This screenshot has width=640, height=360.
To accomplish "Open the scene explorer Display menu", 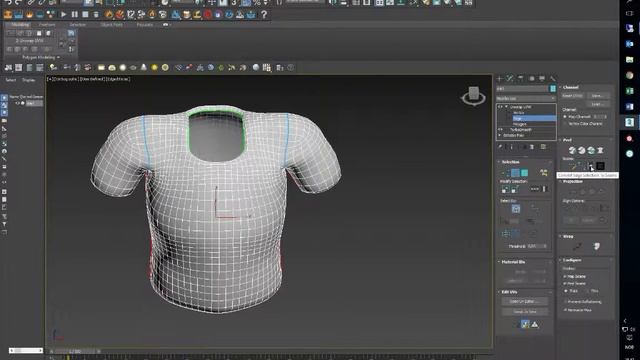I will (29, 80).
